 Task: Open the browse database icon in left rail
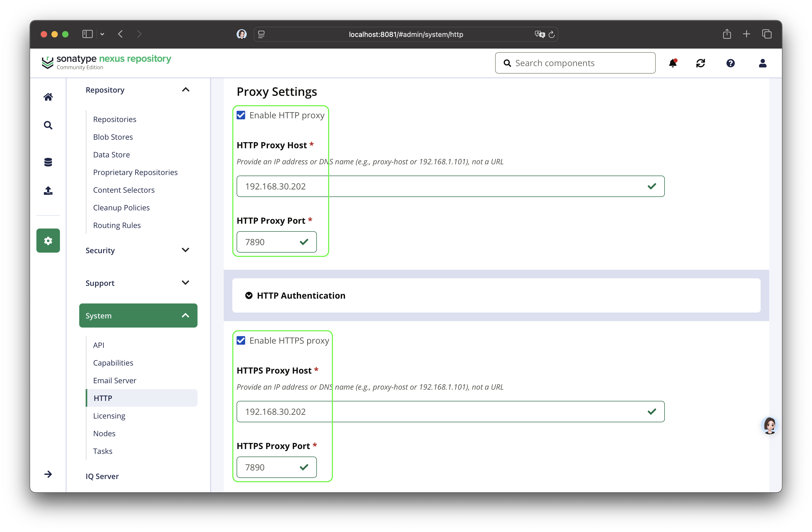pyautogui.click(x=48, y=162)
